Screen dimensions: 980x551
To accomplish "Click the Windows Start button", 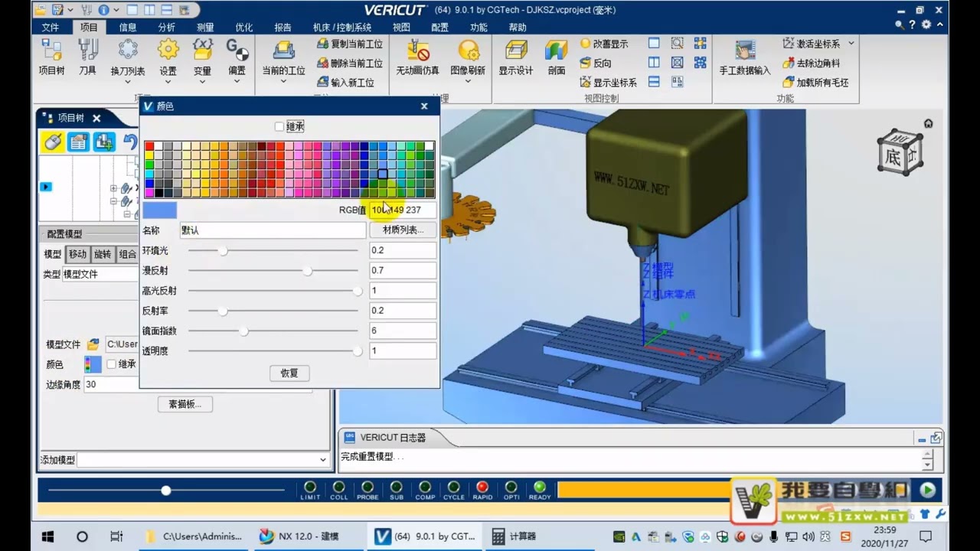I will point(47,536).
